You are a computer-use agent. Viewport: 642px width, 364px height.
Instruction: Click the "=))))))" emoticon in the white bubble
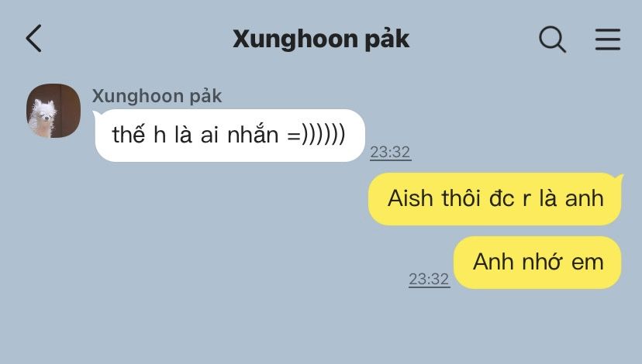[x=316, y=135]
